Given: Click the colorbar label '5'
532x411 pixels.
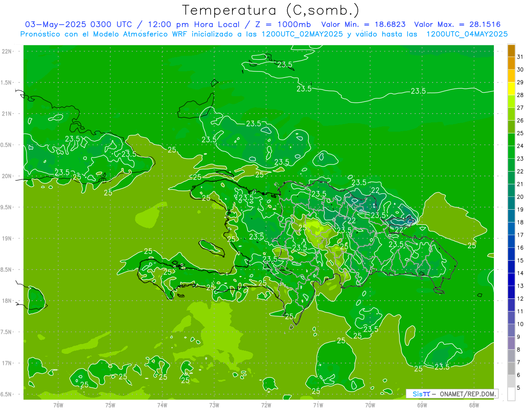Looking at the screenshot, I should coord(519,388).
